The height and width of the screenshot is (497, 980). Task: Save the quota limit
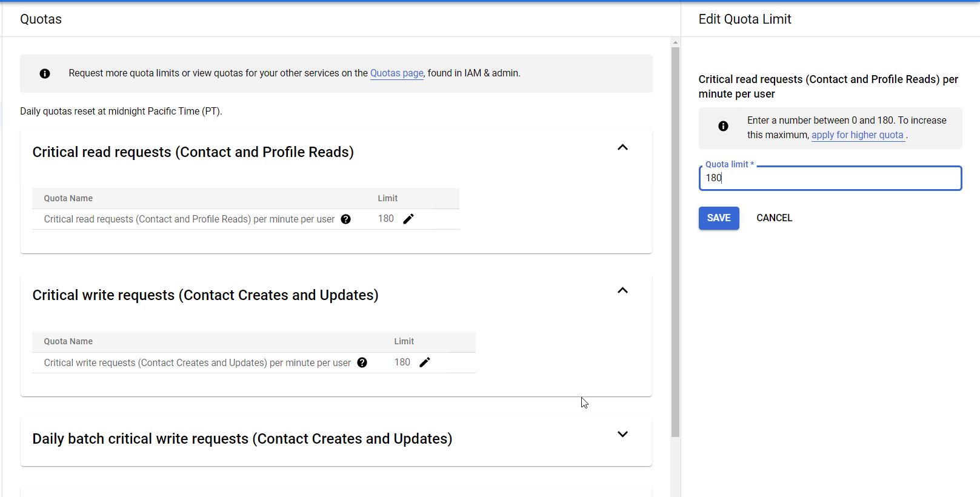[719, 218]
